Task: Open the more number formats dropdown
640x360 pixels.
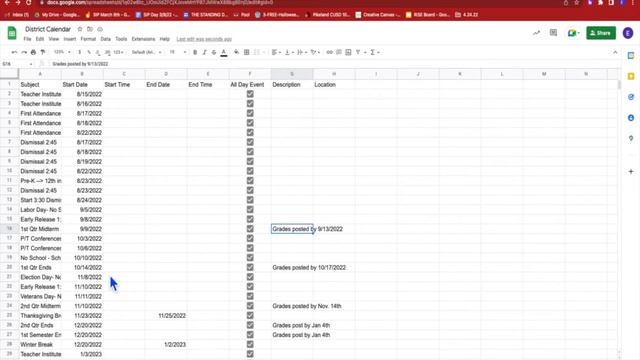Action: pyautogui.click(x=119, y=52)
